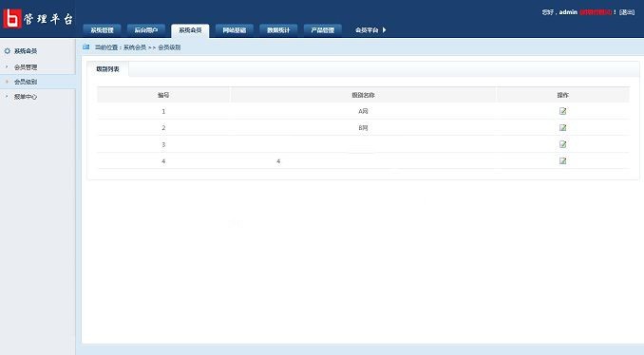Click the folder icon before 当前位置 breadcrumb
Image resolution: width=644 pixels, height=355 pixels.
pyautogui.click(x=85, y=47)
